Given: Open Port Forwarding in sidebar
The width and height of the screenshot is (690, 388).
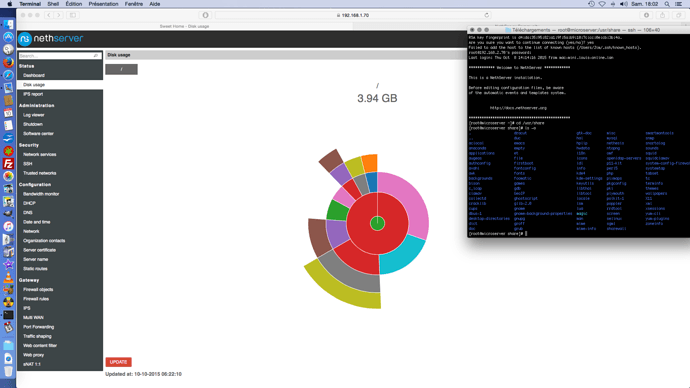Looking at the screenshot, I should tap(39, 327).
